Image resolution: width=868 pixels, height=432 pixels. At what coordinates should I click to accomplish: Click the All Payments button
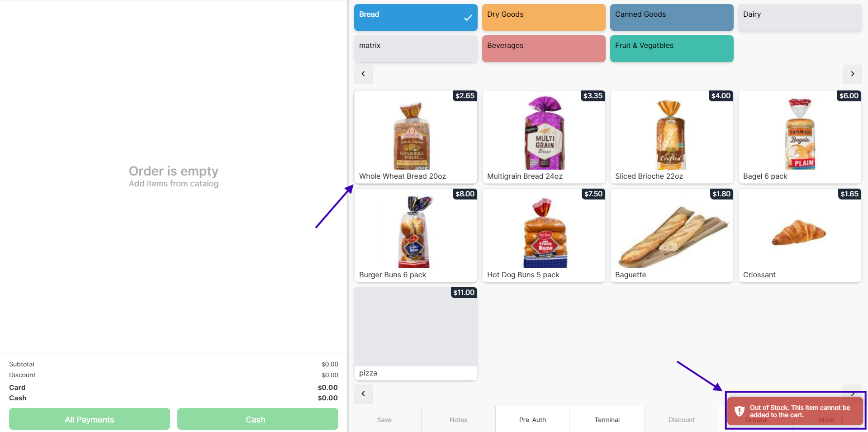pyautogui.click(x=90, y=419)
